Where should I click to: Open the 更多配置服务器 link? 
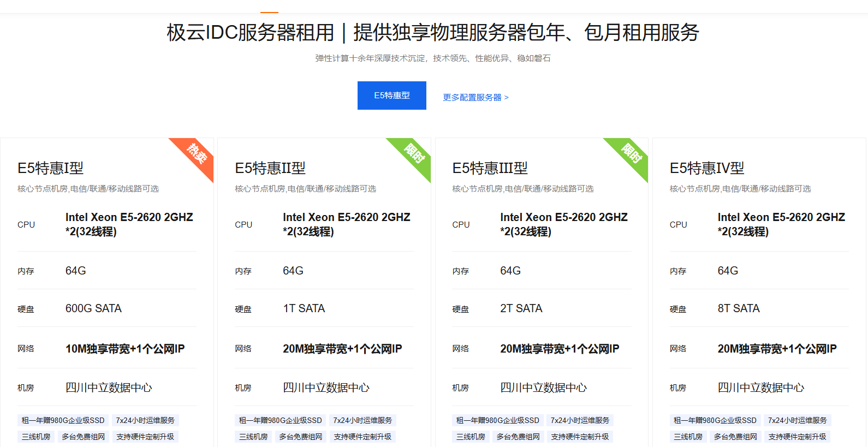click(475, 97)
